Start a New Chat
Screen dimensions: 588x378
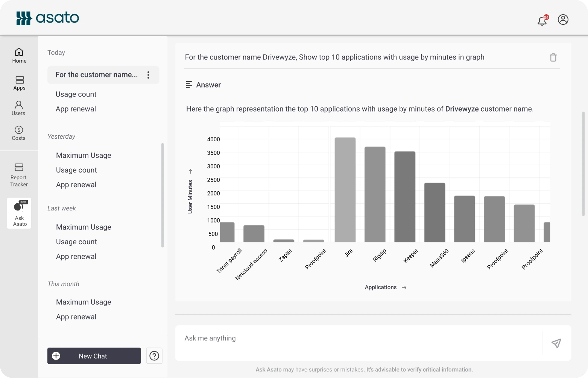(x=94, y=356)
